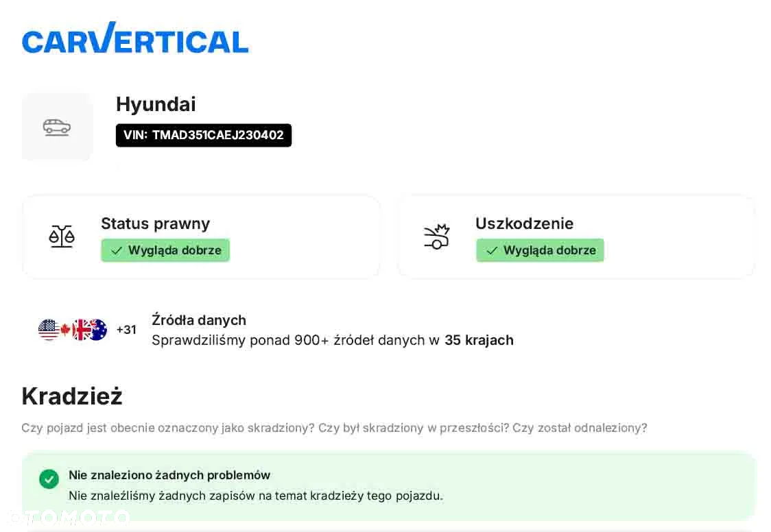The height and width of the screenshot is (532, 771).
Task: Click the 35 krajach bold text
Action: [479, 341]
